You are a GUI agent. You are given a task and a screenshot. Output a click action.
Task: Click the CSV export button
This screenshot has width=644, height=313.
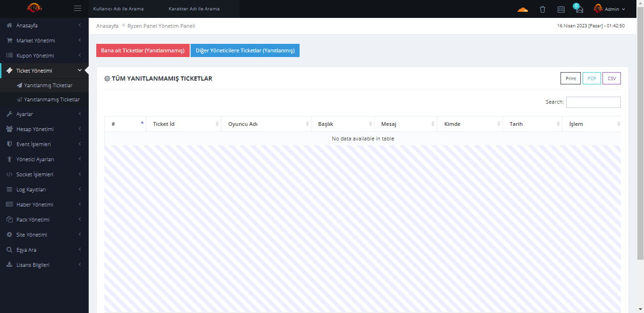611,78
